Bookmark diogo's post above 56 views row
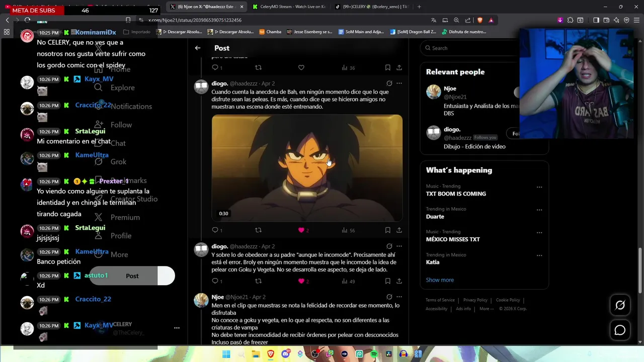Viewport: 644px width, 362px height. pyautogui.click(x=387, y=230)
